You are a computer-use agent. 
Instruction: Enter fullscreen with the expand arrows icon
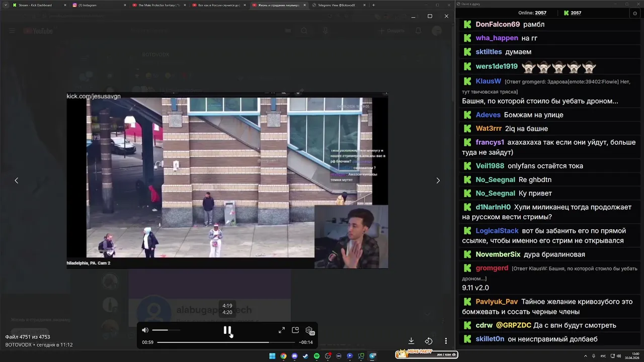coord(282,330)
